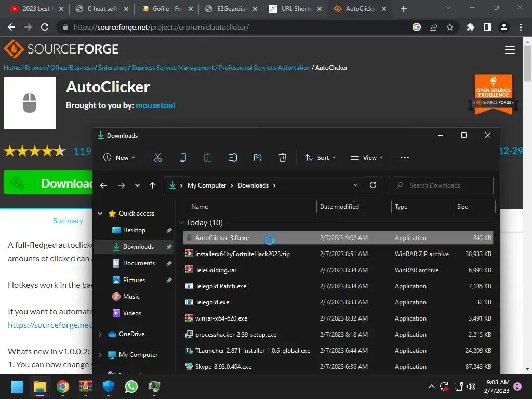Click Home breadcrumb link
The width and height of the screenshot is (532, 399).
(12, 68)
